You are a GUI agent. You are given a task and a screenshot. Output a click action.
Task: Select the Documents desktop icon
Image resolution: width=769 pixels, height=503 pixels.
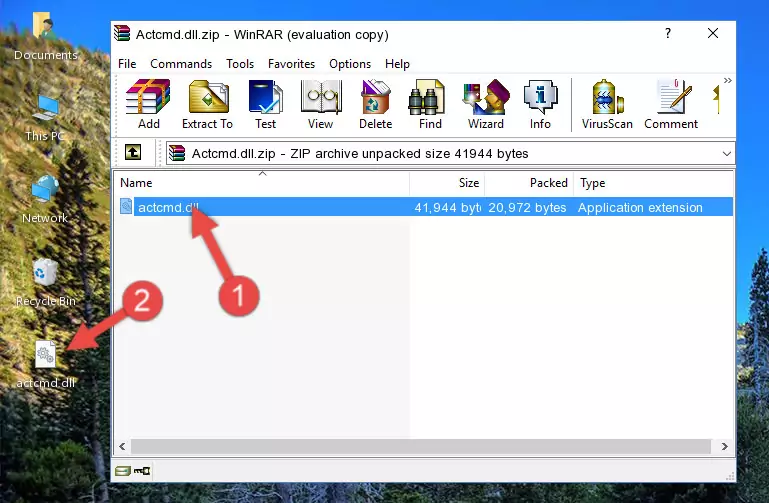tap(46, 37)
